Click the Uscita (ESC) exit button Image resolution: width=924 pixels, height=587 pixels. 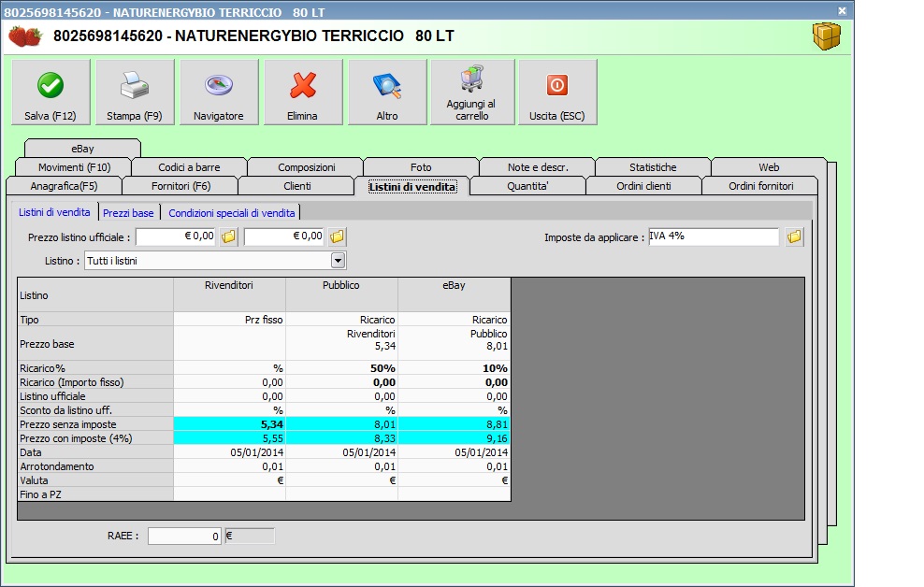tap(557, 92)
